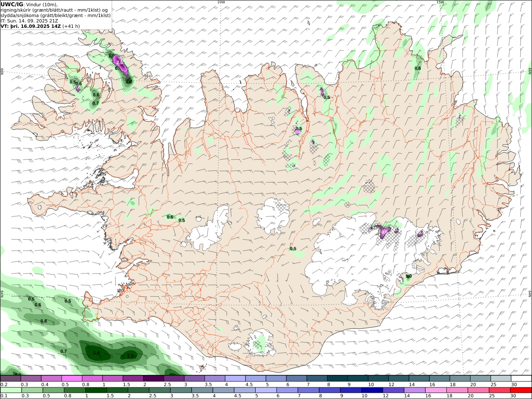532x399 pixels.
Task: Click the '0.7' value offshore southwest
Action: (64, 351)
